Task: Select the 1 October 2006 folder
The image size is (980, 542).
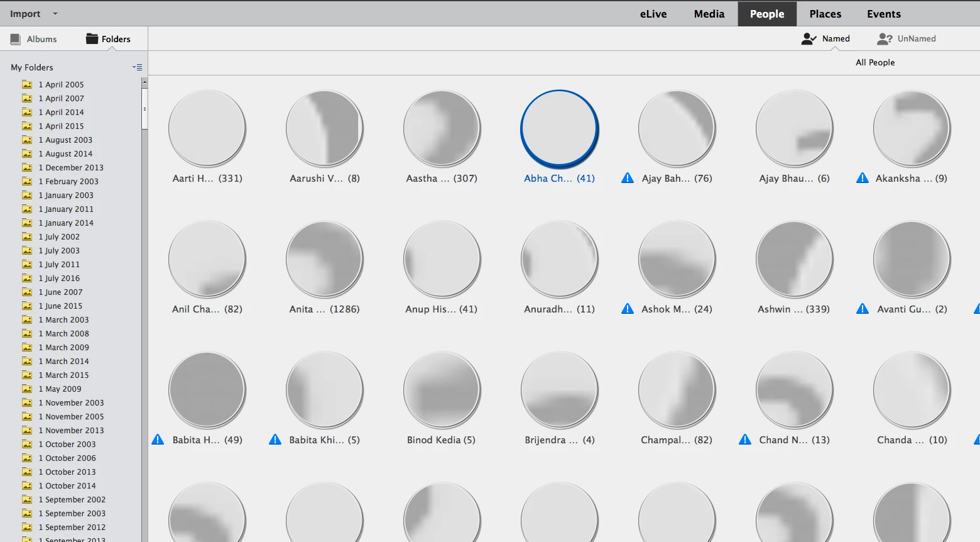Action: (x=67, y=458)
